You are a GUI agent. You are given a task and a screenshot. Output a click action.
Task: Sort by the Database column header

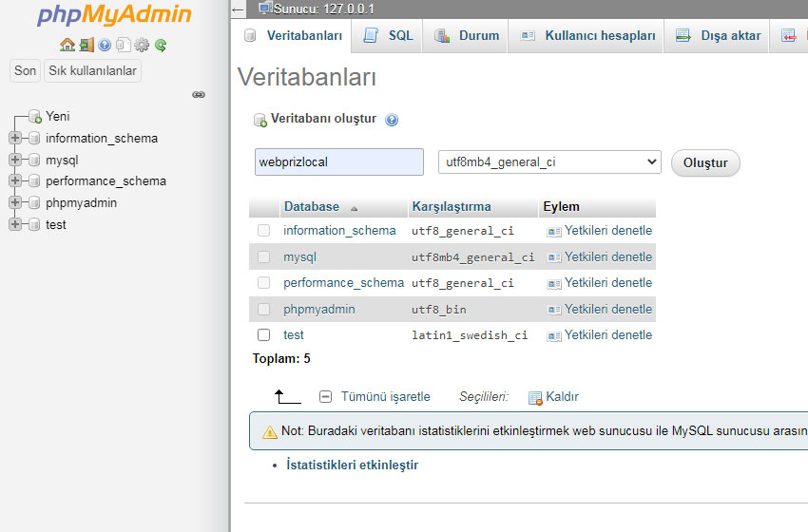312,206
